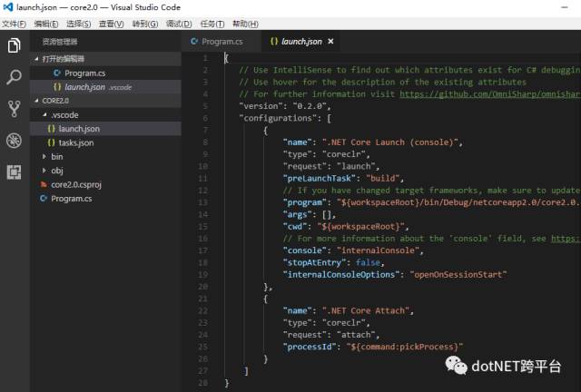Expand the bin folder

pyautogui.click(x=105, y=157)
